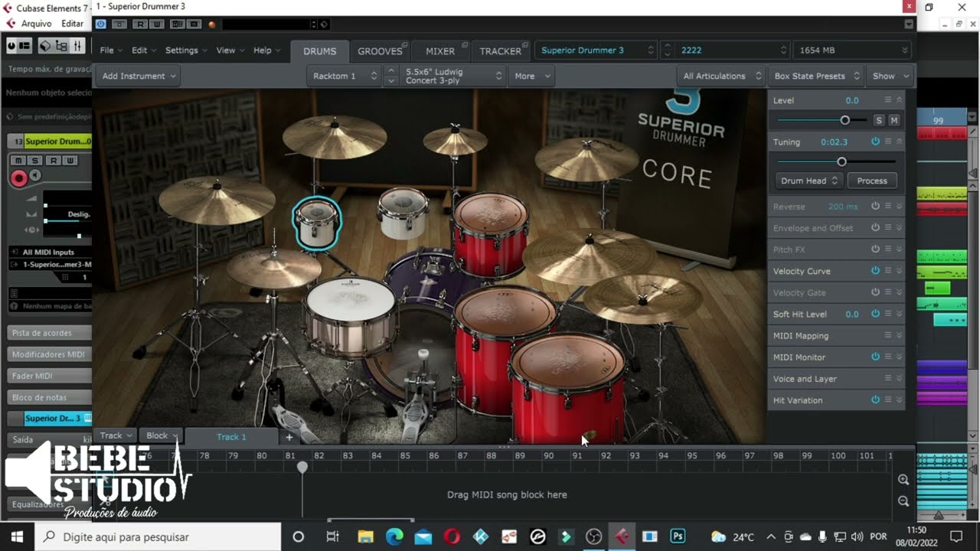Toggle the Envelope and Offset power button
The image size is (980, 551).
(x=875, y=227)
